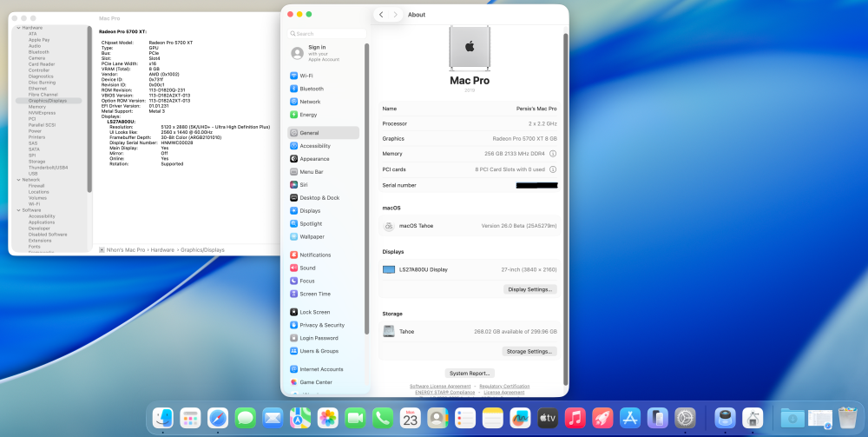
Task: Click the Search field in System Settings
Action: [x=326, y=34]
